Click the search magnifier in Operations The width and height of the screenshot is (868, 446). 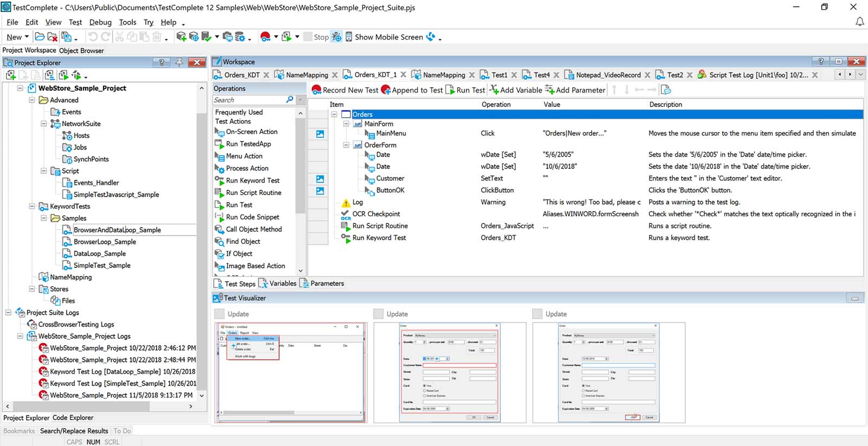(x=290, y=100)
